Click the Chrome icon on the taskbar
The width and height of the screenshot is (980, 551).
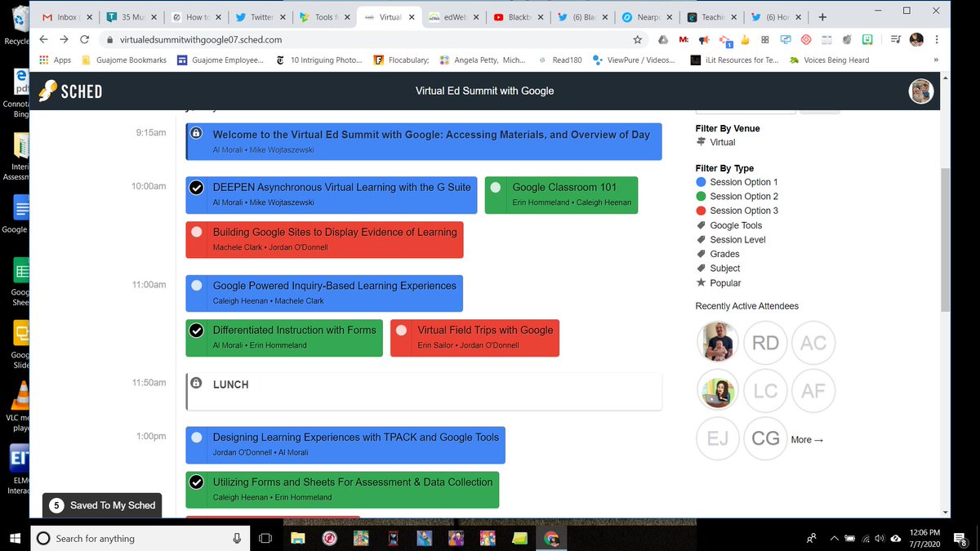pos(550,538)
